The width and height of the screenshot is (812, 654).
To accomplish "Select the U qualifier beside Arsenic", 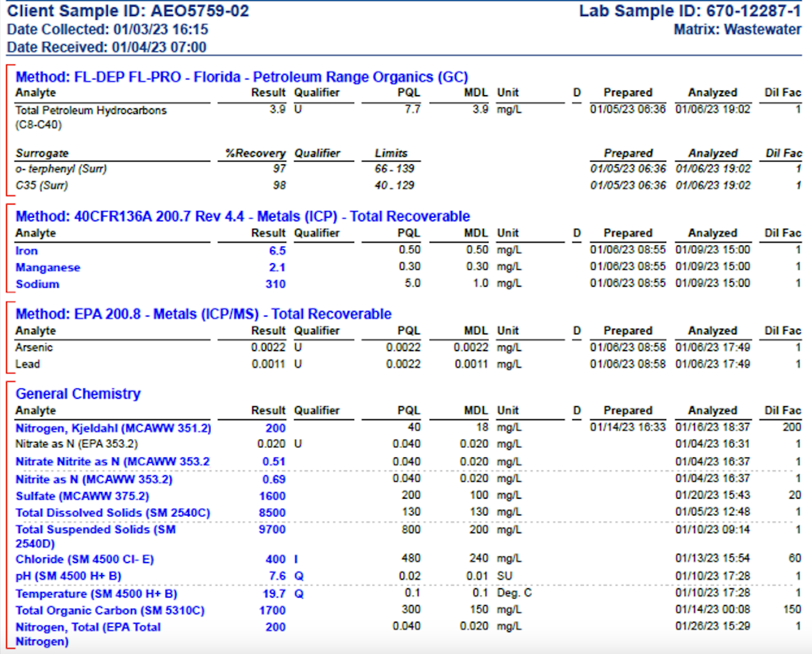I will pos(297,347).
